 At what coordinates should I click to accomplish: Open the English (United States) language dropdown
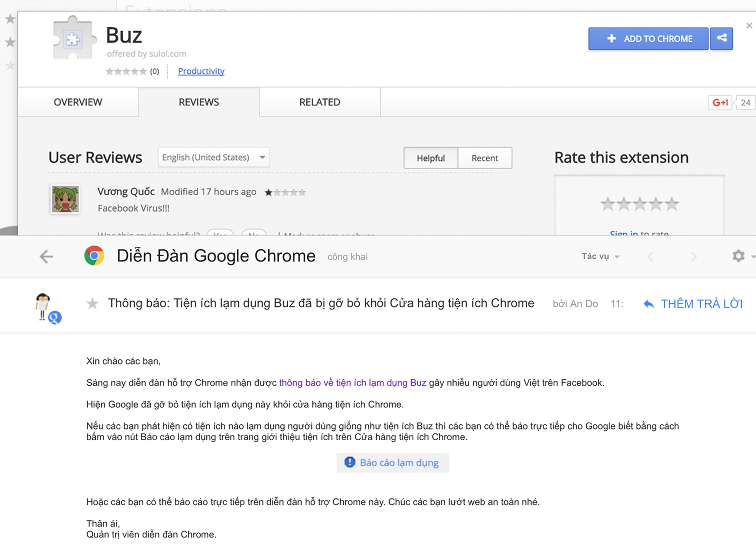click(213, 157)
